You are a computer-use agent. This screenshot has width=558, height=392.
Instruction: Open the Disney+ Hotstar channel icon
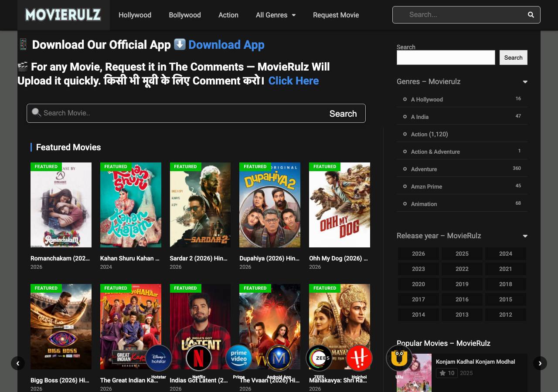(x=159, y=358)
